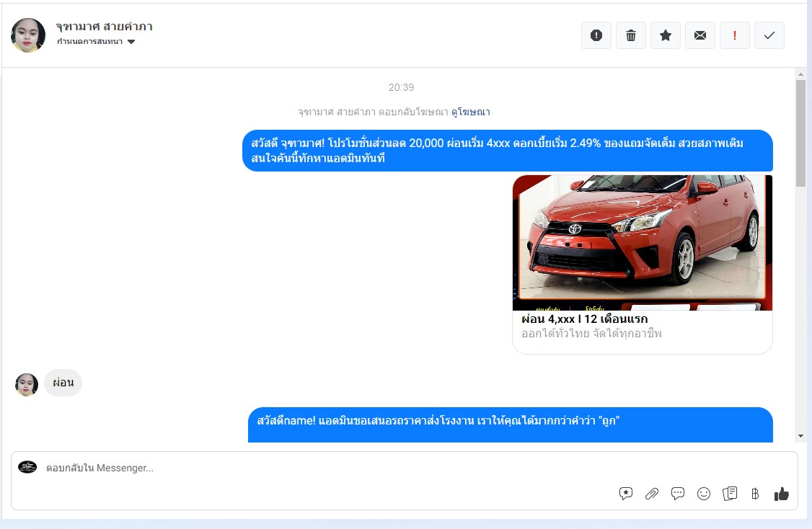Click scrollbar up arrow
The height and width of the screenshot is (529, 812).
[801, 74]
